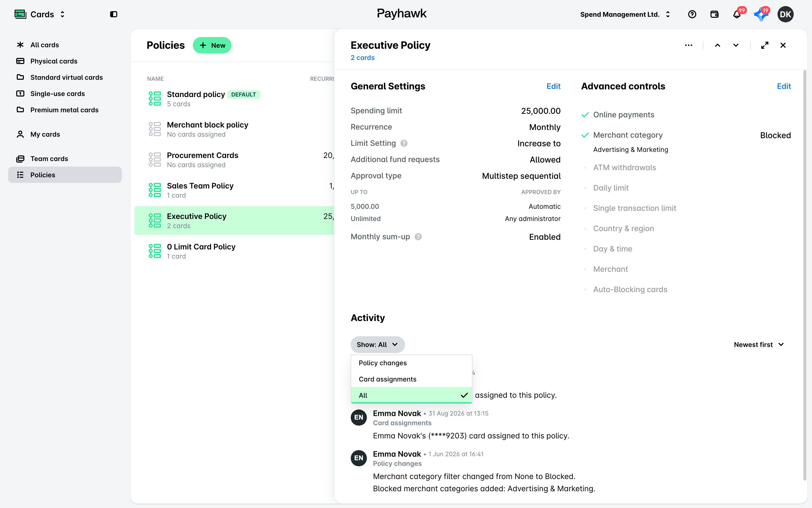The image size is (812, 508).
Task: Collapse the sidebar panel icon
Action: pyautogui.click(x=113, y=14)
